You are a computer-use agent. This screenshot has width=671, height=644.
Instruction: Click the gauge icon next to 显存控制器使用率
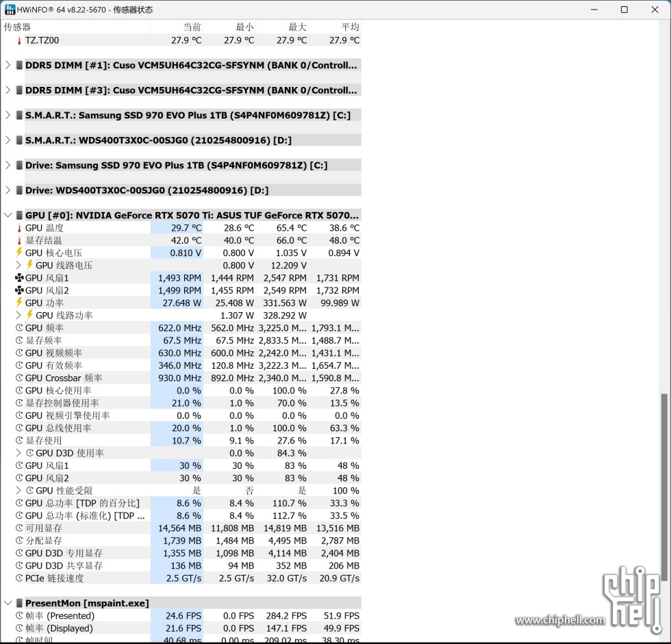coord(19,403)
